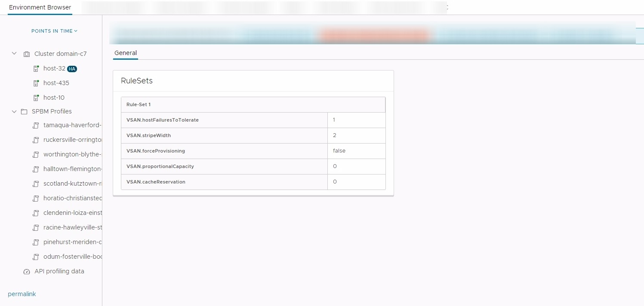This screenshot has height=306, width=644.
Task: Click the host-435 server icon
Action: point(36,83)
